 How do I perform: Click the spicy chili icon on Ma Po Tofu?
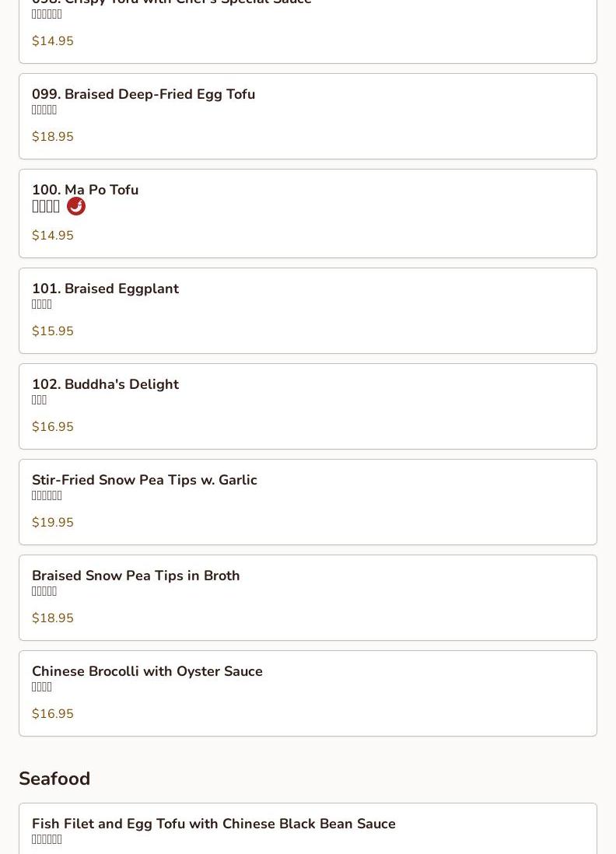76,206
